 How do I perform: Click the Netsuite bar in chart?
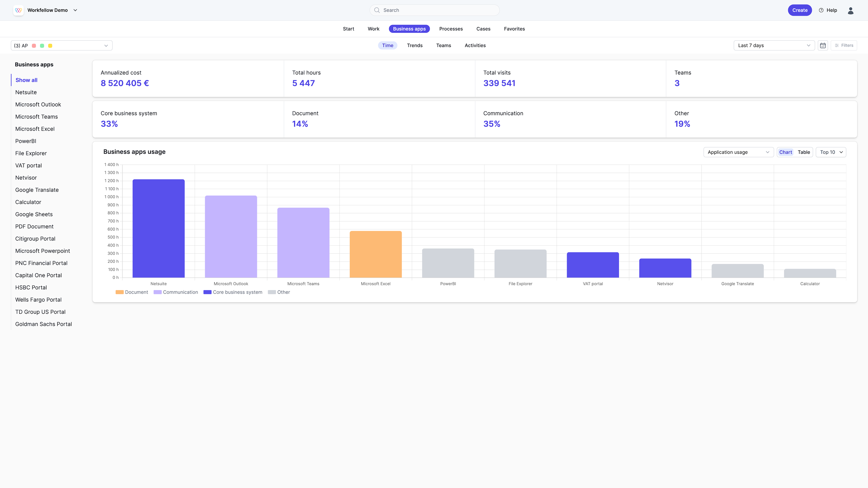(159, 228)
